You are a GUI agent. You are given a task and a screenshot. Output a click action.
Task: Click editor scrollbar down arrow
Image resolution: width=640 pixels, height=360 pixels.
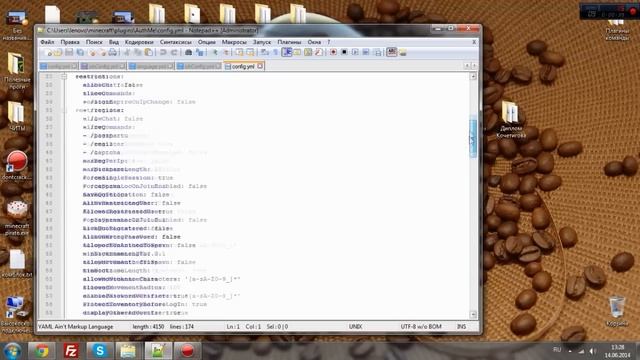pyautogui.click(x=473, y=314)
